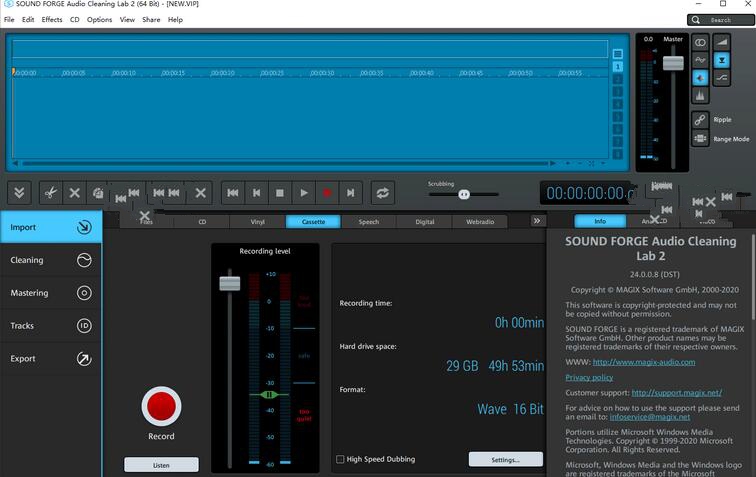The image size is (756, 477).
Task: Click the info panel vertical scrollbar
Action: click(x=752, y=277)
